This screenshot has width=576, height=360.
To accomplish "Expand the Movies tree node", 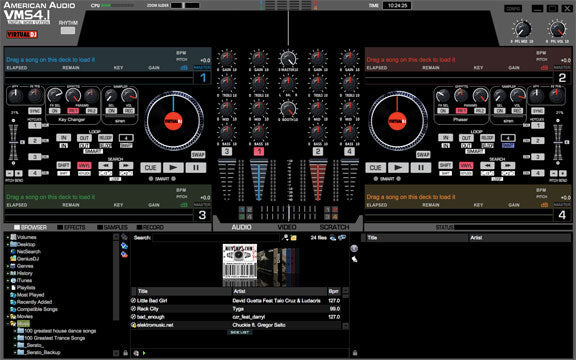I will (x=8, y=317).
